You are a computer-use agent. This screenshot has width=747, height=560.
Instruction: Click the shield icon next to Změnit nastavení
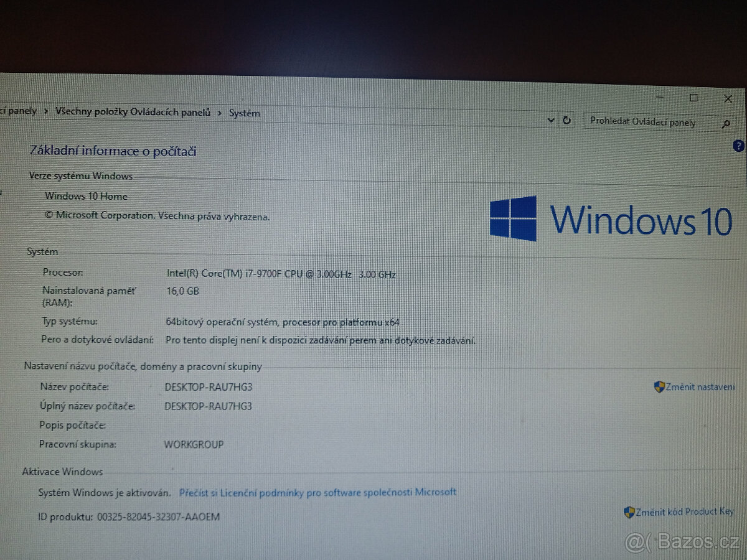pos(659,387)
